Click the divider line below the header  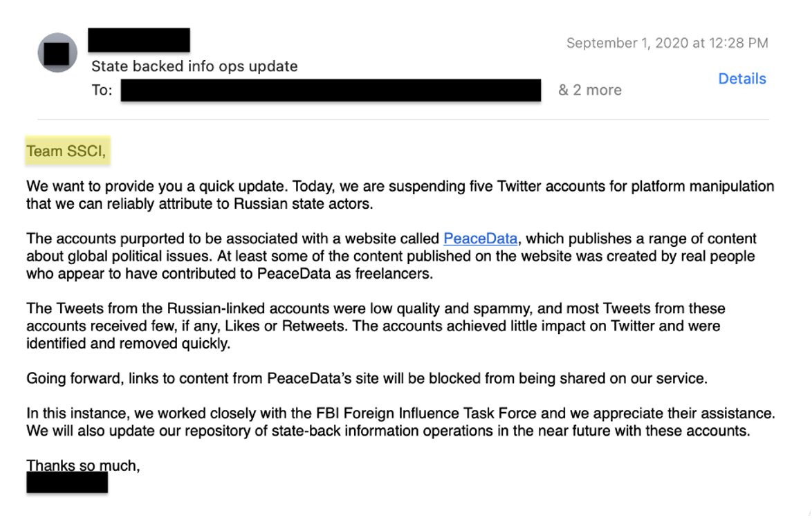click(x=403, y=120)
